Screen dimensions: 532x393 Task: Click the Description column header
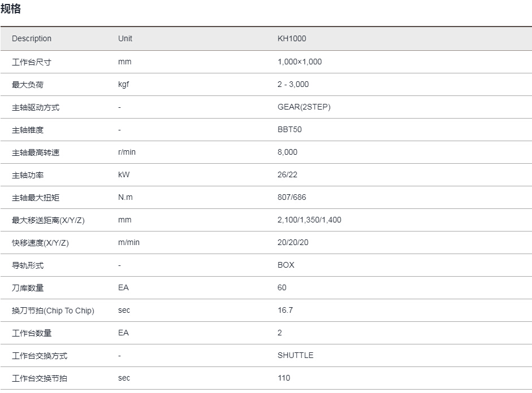(x=32, y=38)
